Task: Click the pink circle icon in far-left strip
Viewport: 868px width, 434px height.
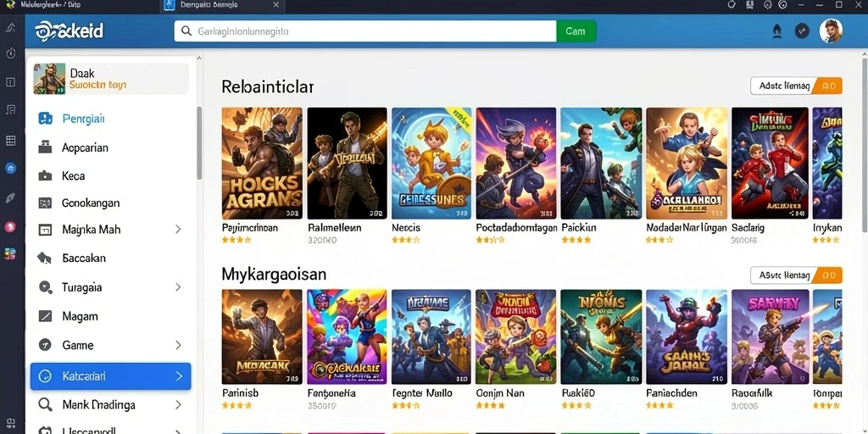Action: pos(10,226)
